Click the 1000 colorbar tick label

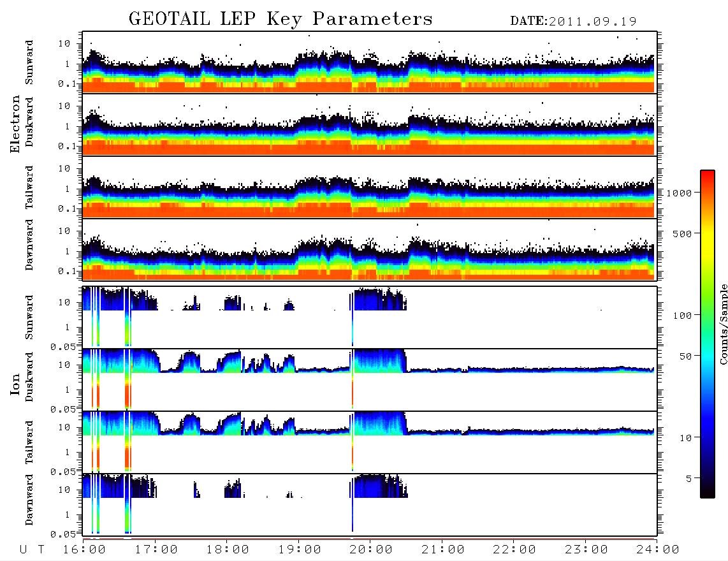pos(679,193)
